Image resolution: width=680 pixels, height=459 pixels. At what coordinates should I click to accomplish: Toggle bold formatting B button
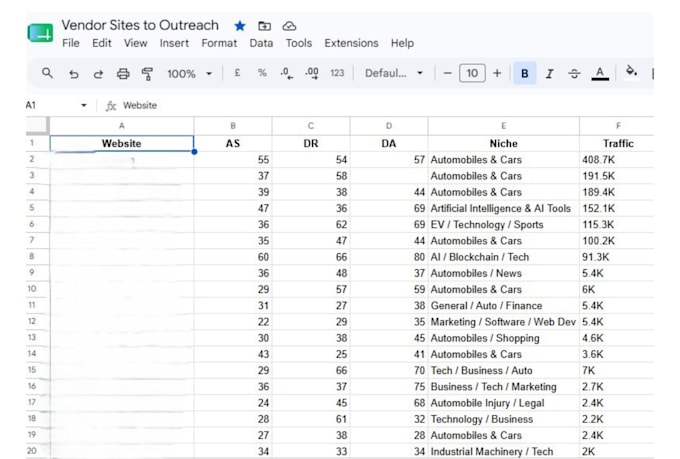524,73
